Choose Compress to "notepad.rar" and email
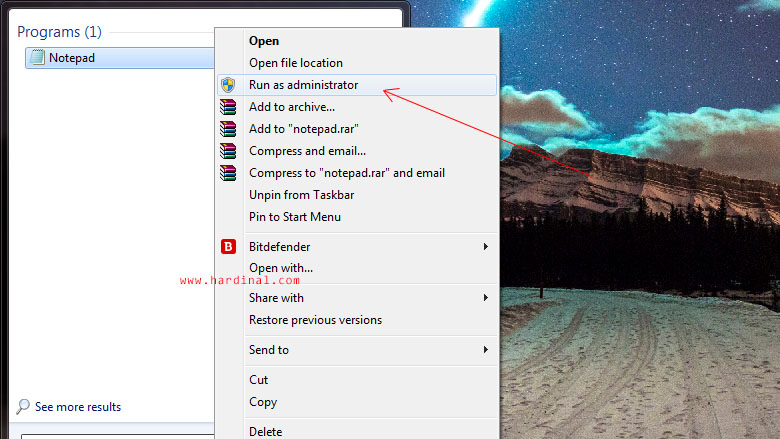Image resolution: width=780 pixels, height=439 pixels. tap(357, 173)
